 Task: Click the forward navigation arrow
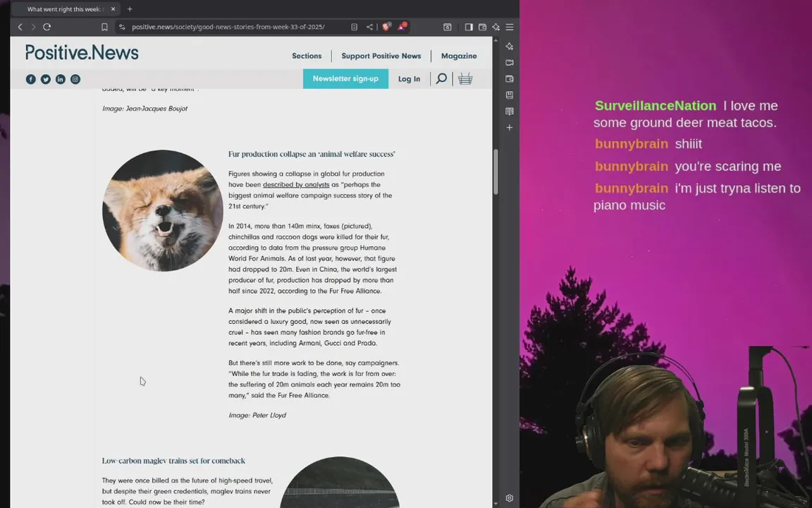click(x=33, y=27)
